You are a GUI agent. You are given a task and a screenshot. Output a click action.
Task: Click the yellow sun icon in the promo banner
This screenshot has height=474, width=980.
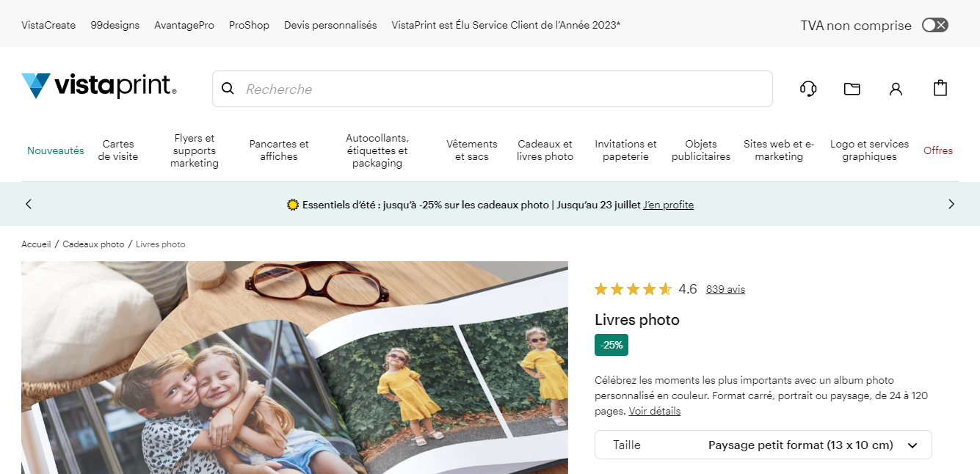coord(293,204)
